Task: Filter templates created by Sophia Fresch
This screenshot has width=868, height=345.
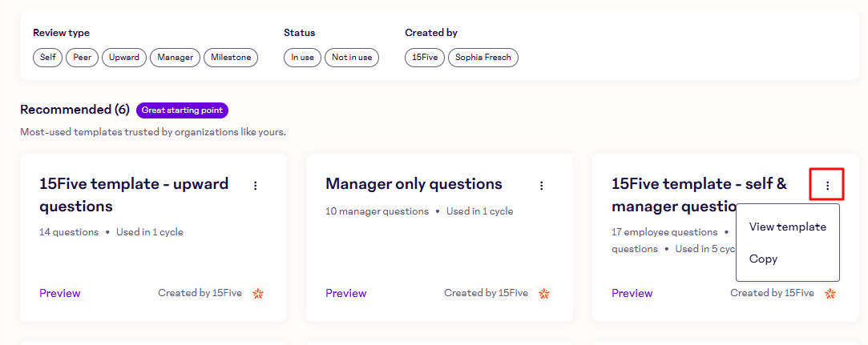Action: pos(483,58)
